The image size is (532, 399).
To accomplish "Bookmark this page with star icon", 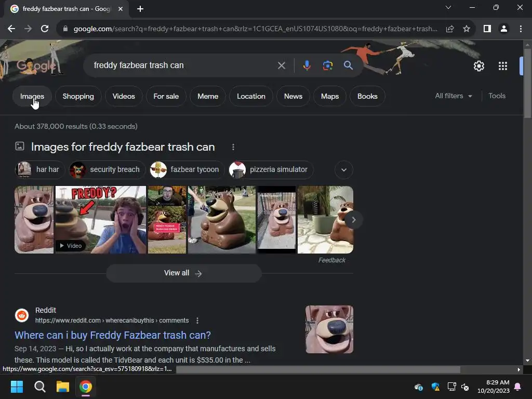I will pos(467,29).
